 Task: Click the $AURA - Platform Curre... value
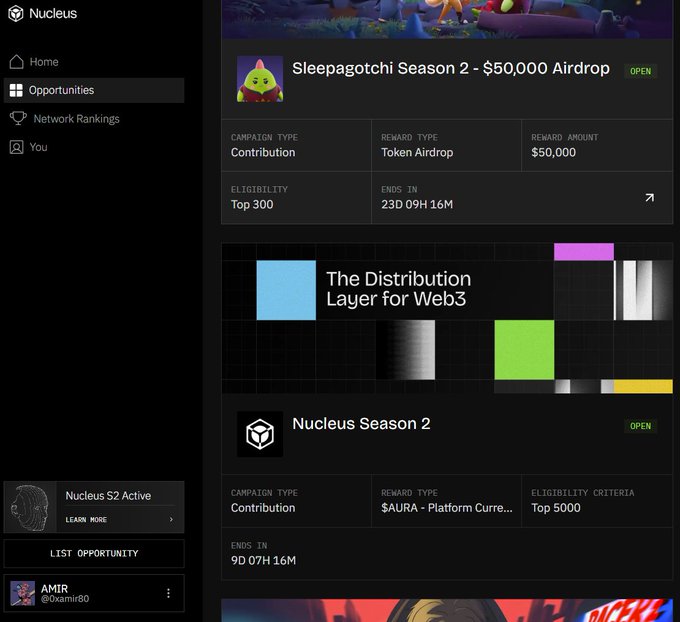coord(447,507)
